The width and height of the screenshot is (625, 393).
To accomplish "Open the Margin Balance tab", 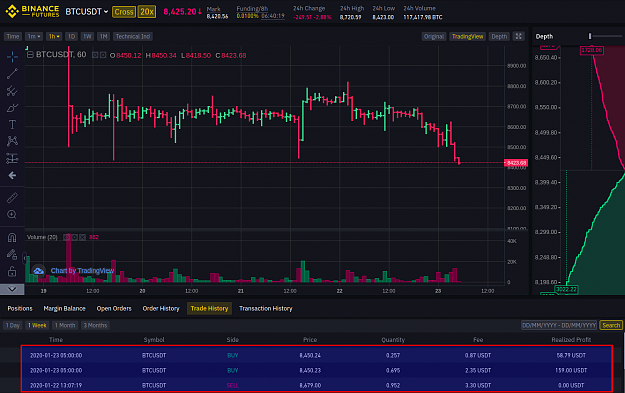I will coord(65,309).
